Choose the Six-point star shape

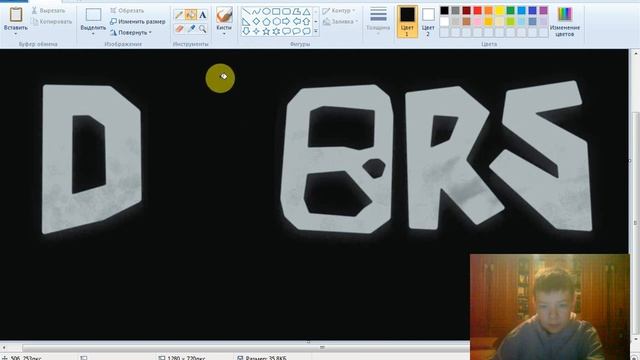[x=276, y=31]
